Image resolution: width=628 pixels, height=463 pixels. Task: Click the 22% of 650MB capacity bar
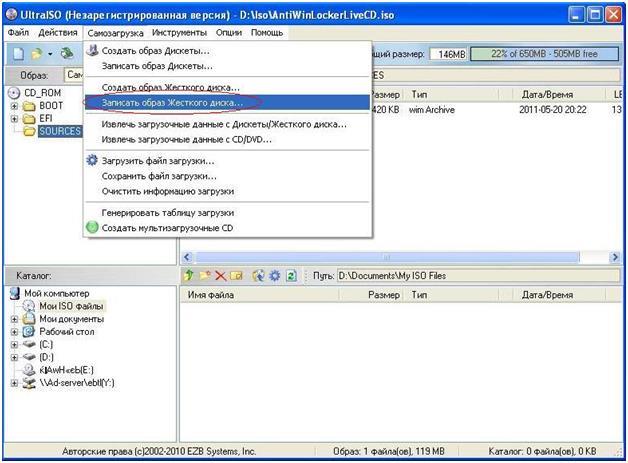click(x=544, y=54)
